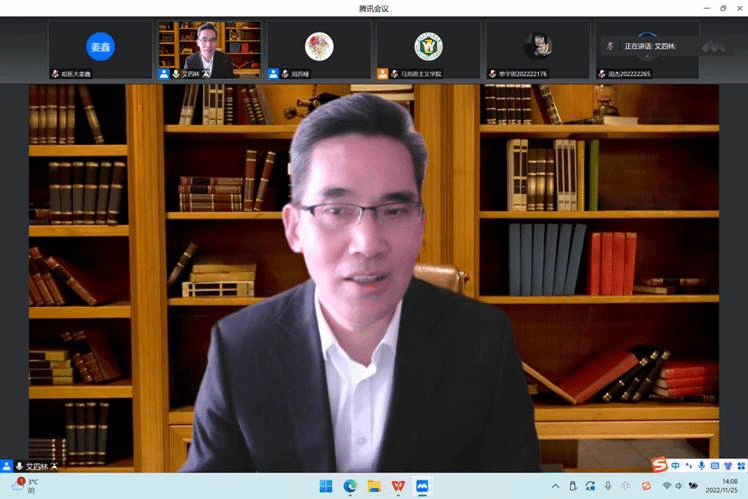Click the Tencent Meeting taskbar icon
This screenshot has height=499, width=748.
(x=422, y=486)
